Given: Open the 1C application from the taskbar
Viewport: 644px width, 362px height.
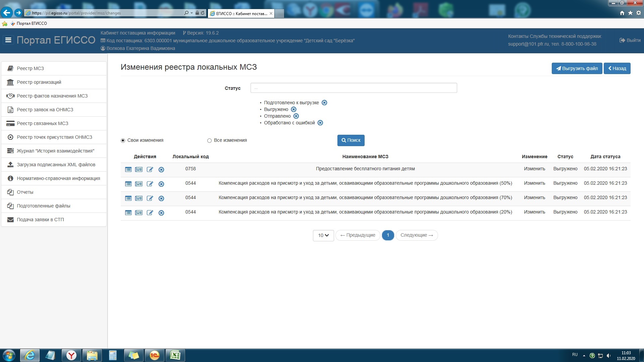Looking at the screenshot, I should coord(154,355).
